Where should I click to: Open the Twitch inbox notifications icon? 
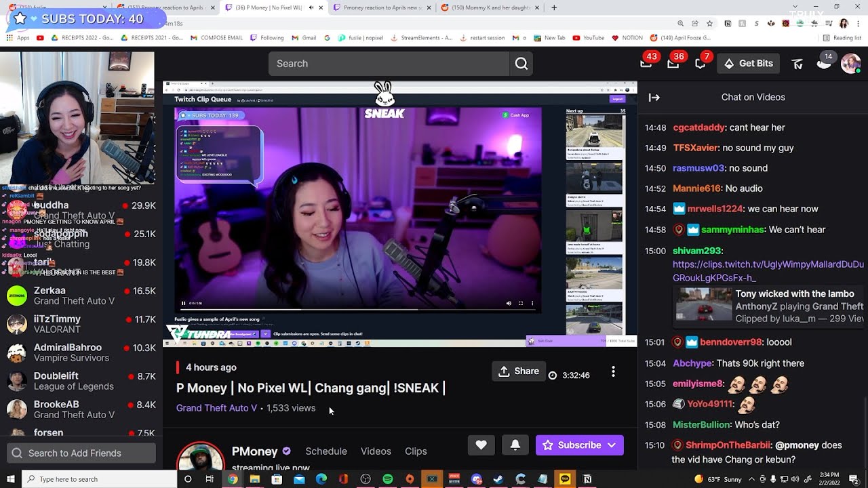673,63
